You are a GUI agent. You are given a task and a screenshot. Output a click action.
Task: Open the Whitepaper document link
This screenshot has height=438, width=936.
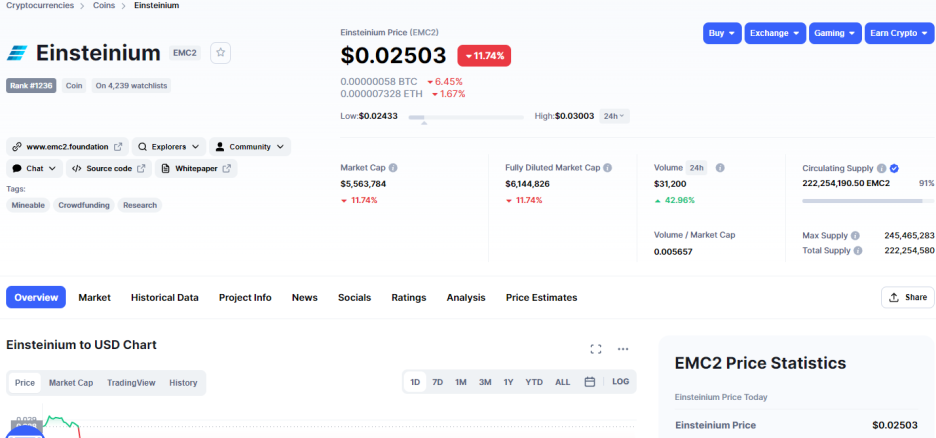point(196,168)
